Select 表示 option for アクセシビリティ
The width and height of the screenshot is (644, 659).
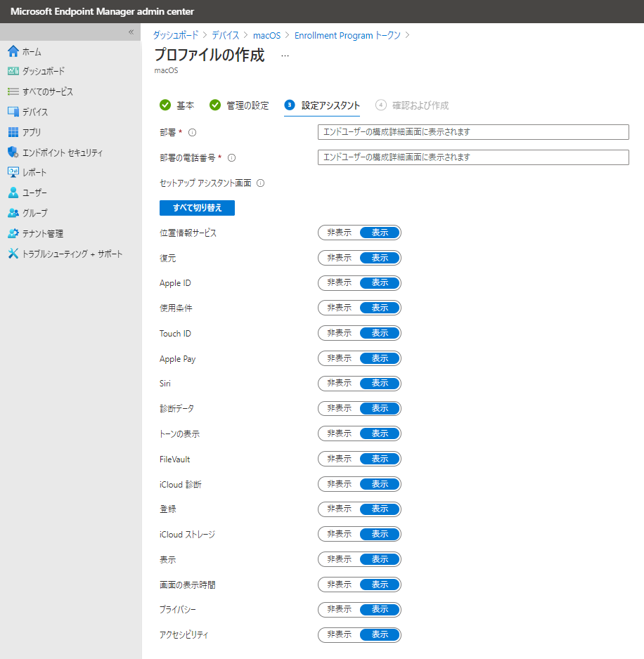[x=380, y=634]
